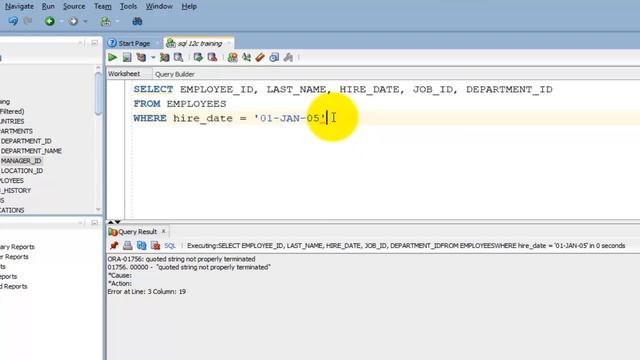Click the scroll-down arrow in Connections panel
Image resolution: width=640 pixels, height=360 pixels.
coord(98,209)
